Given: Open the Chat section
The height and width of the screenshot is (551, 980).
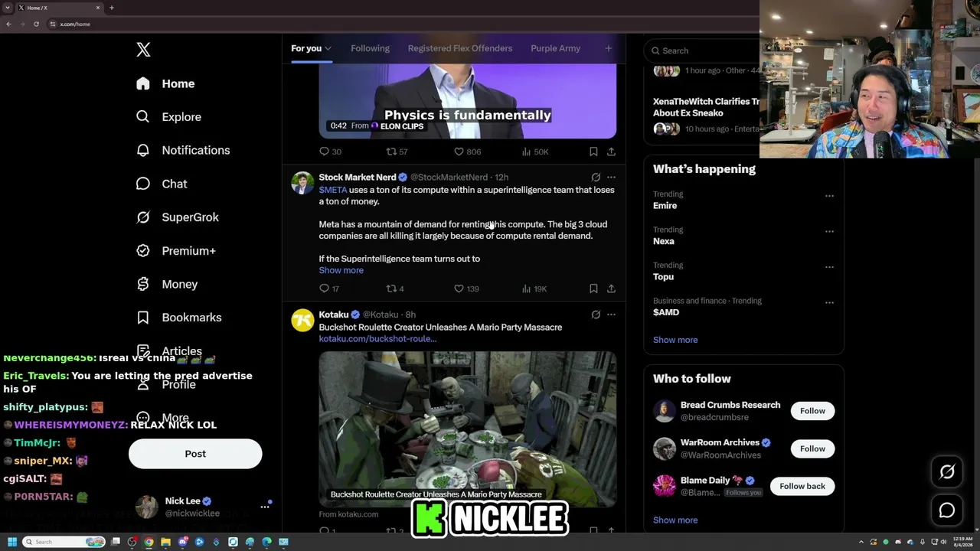Looking at the screenshot, I should tap(161, 184).
